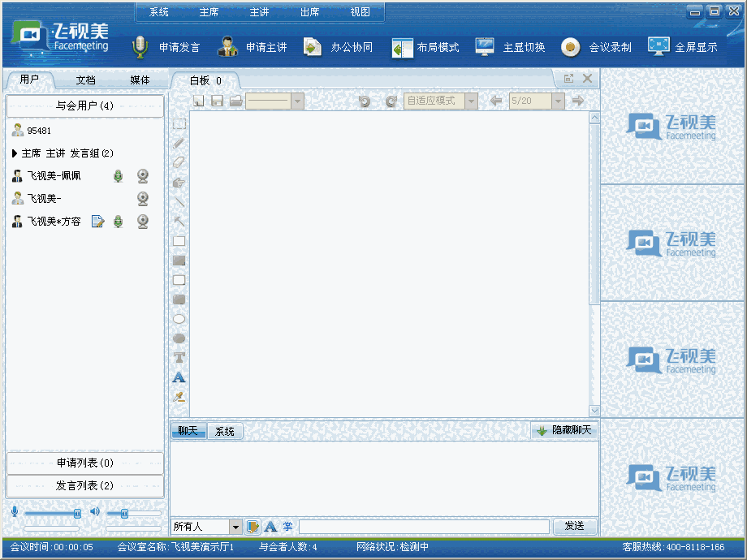This screenshot has width=747, height=560.
Task: Switch to the 用户 tab
Action: point(29,80)
